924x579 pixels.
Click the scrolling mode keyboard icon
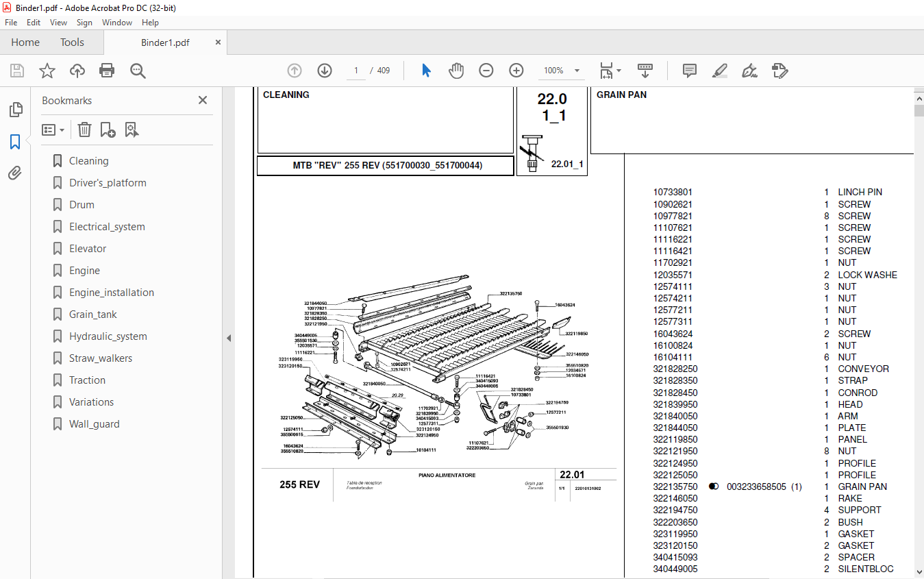[645, 71]
